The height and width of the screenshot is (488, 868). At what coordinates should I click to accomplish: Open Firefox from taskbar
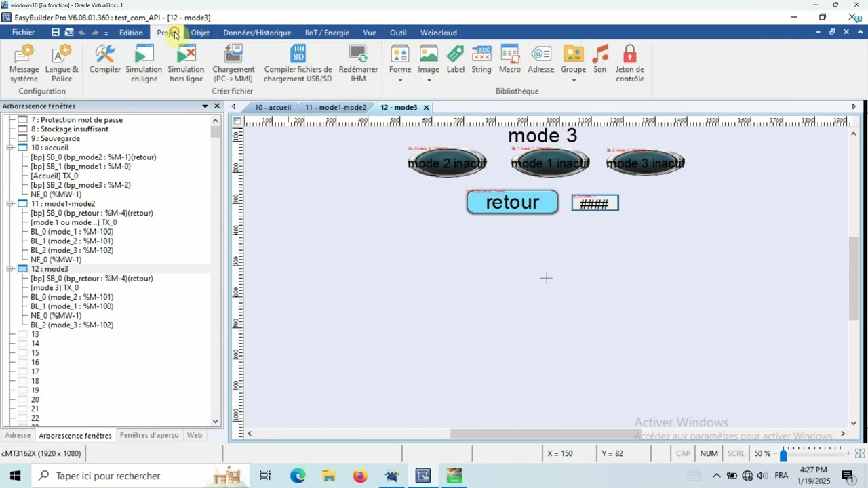coord(360,476)
